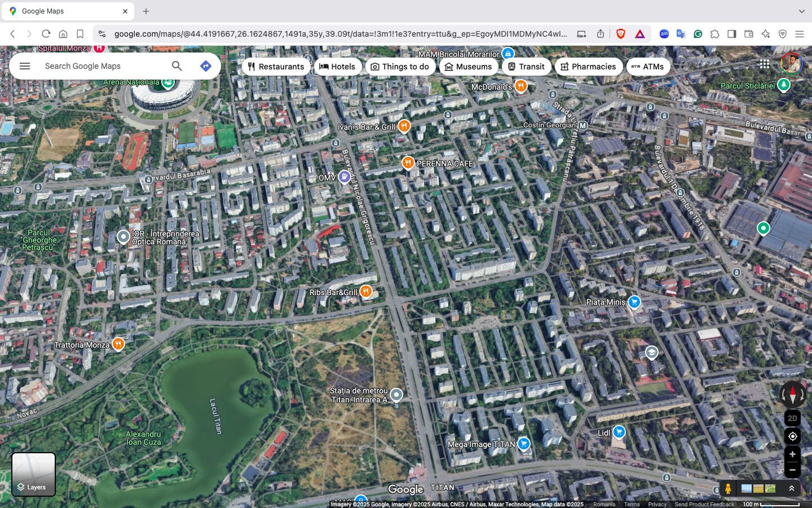The width and height of the screenshot is (812, 508).
Task: Select the Street View pegman
Action: point(728,489)
